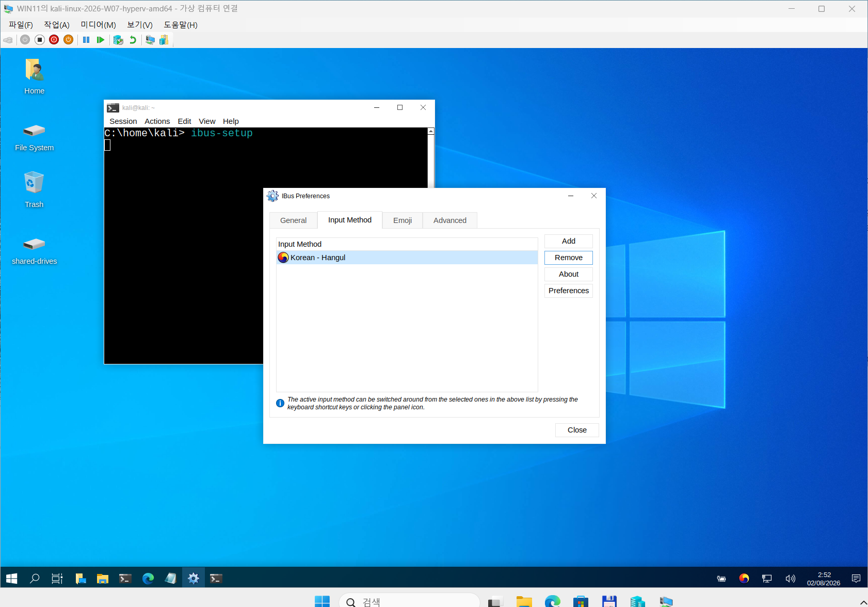The width and height of the screenshot is (868, 607).
Task: Open host Edge taskbar icon
Action: tap(553, 601)
